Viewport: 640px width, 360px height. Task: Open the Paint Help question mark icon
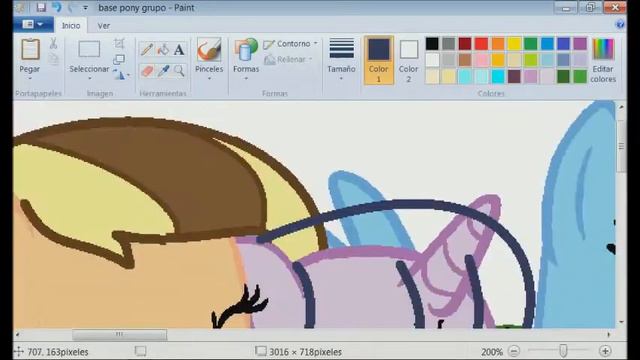pos(620,24)
